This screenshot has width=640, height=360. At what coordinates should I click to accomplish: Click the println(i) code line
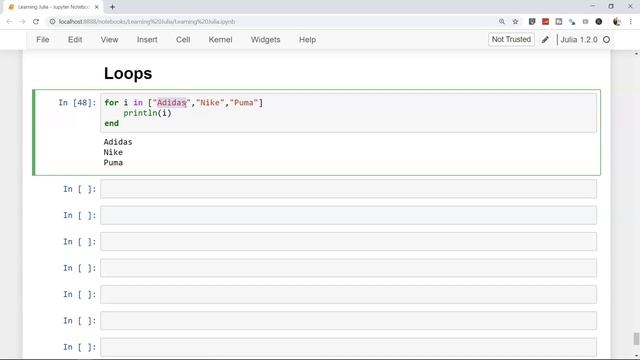tap(147, 113)
